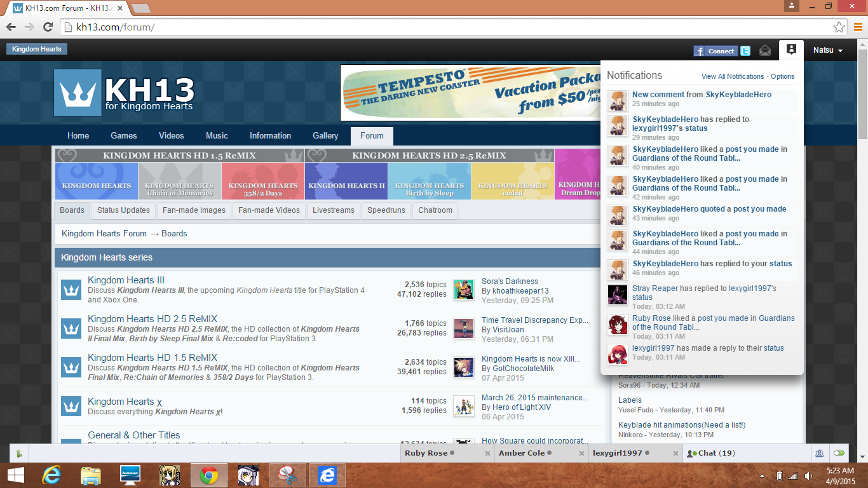Click the Twitter bird icon
The image size is (868, 488).
pos(745,51)
